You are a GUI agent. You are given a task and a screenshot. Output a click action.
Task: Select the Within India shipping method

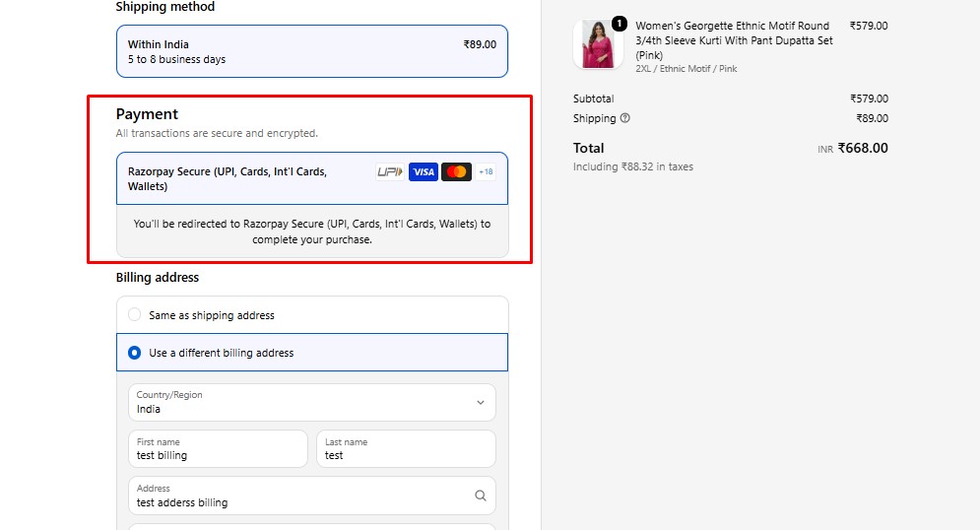[x=312, y=51]
